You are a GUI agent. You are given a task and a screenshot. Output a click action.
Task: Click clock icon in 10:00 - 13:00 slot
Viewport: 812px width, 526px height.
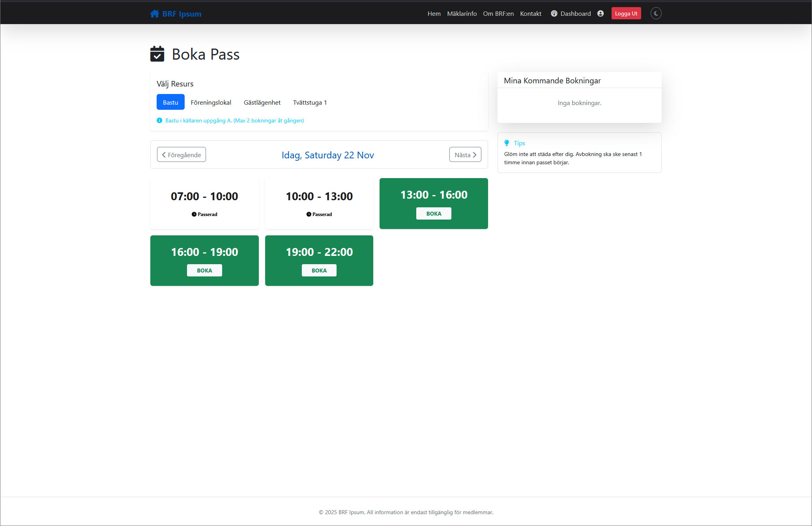point(309,214)
